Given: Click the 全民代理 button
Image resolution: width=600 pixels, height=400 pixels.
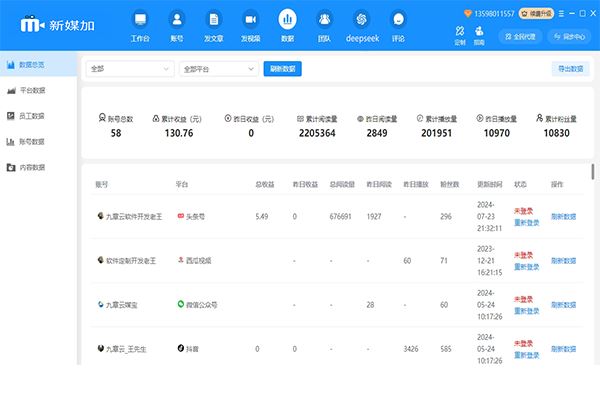Looking at the screenshot, I should [518, 36].
